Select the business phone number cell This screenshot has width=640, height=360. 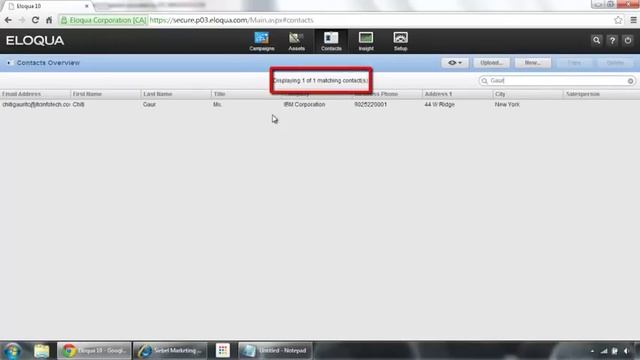click(x=371, y=104)
